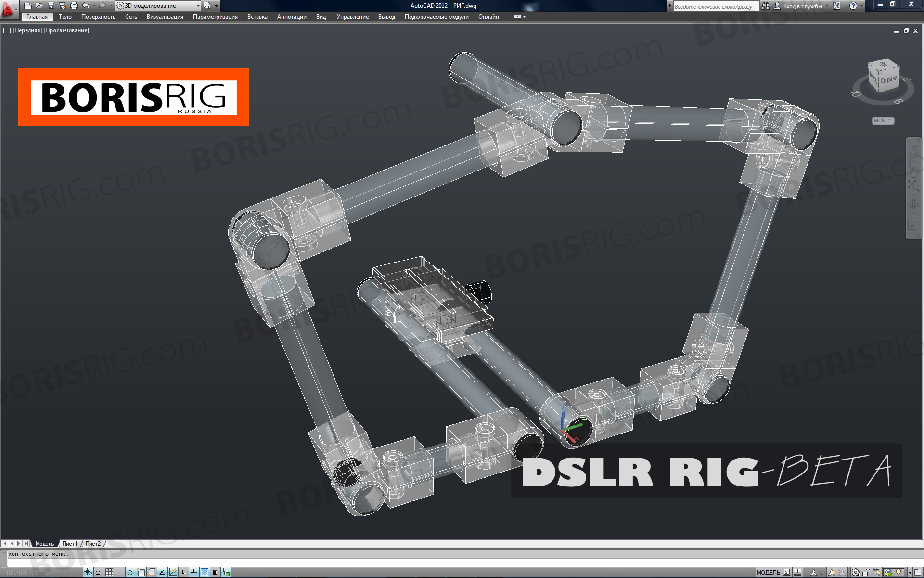The width and height of the screenshot is (924, 578).
Task: Toggle Polar tracking in the status bar
Action: (130, 572)
